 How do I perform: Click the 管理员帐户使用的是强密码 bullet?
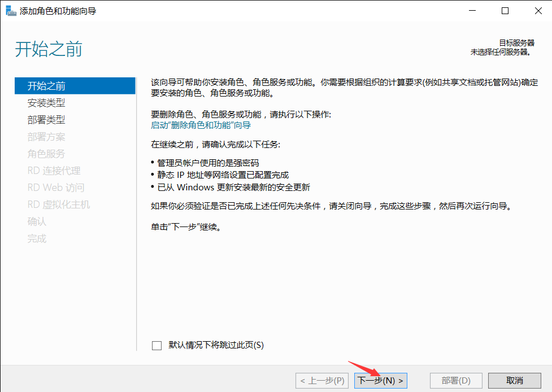[x=208, y=163]
